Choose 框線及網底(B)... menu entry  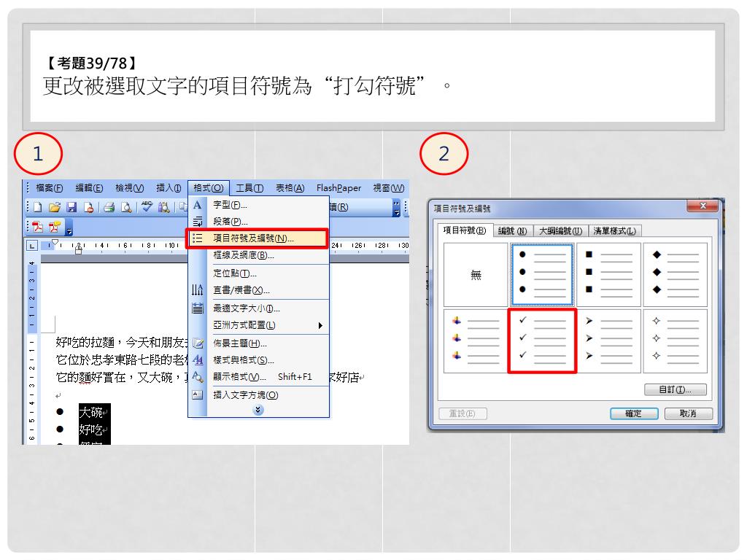click(x=259, y=255)
